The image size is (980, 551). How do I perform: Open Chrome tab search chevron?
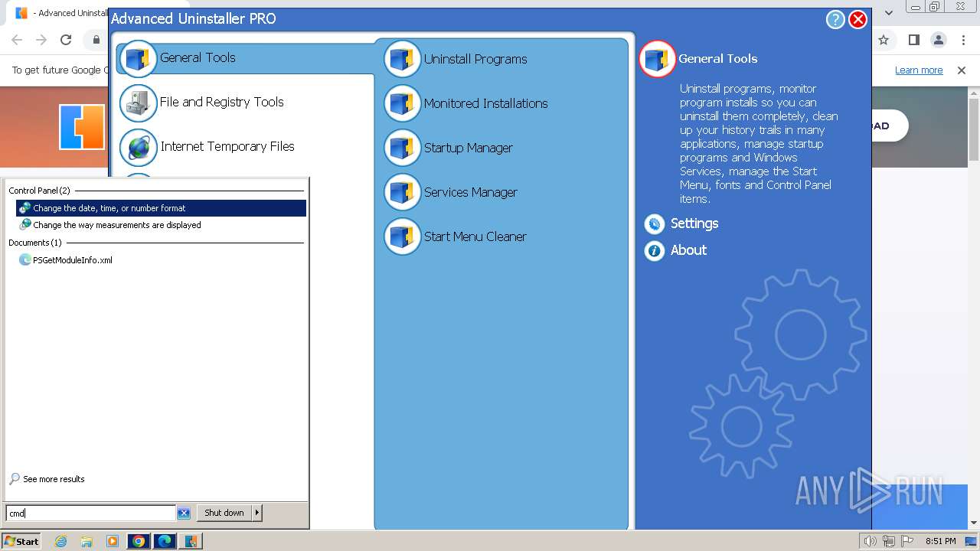[x=888, y=12]
